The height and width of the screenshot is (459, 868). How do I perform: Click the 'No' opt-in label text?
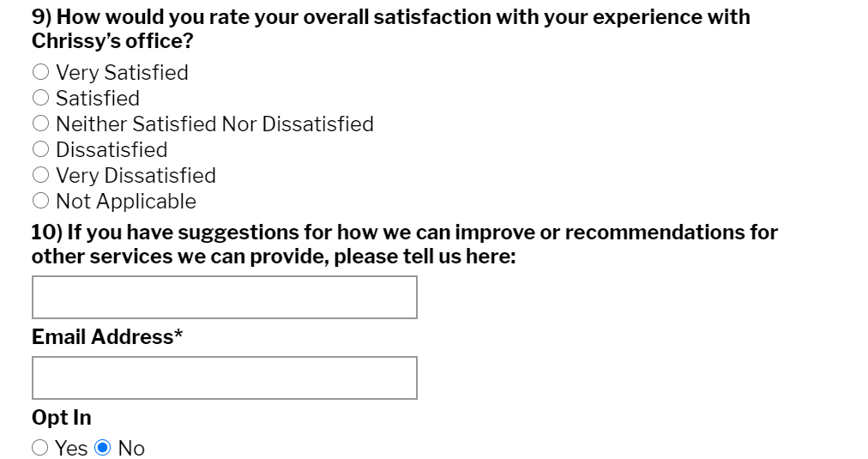[x=131, y=448]
